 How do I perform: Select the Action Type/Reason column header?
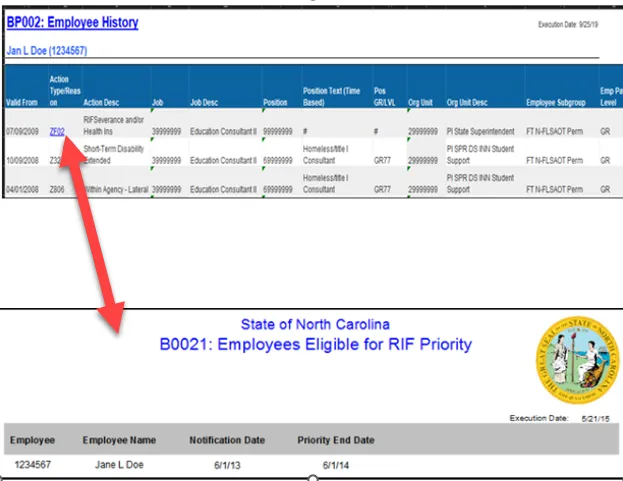tap(65, 91)
